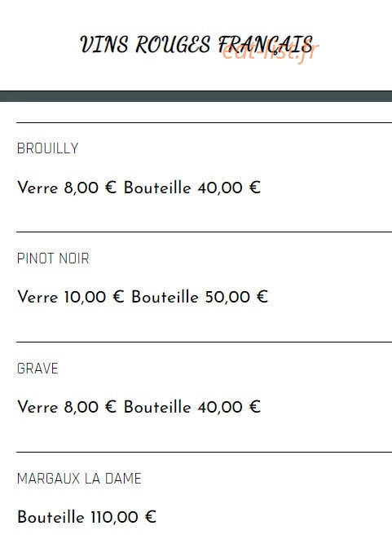Screen dimensions: 392x539
Task: Select the BROUILLY wine name
Action: pos(48,148)
